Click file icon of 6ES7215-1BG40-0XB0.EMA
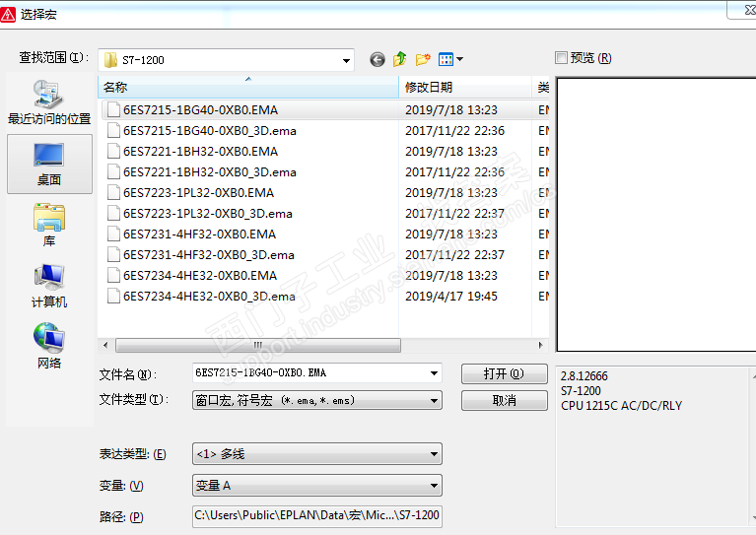Viewport: 756px width, 535px height. pos(113,110)
